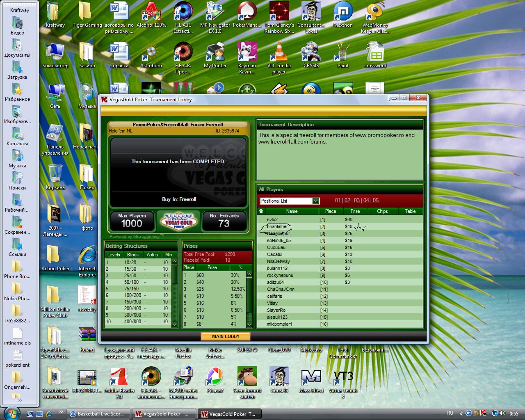Open the Корзина recycle bin icon

pos(55,174)
